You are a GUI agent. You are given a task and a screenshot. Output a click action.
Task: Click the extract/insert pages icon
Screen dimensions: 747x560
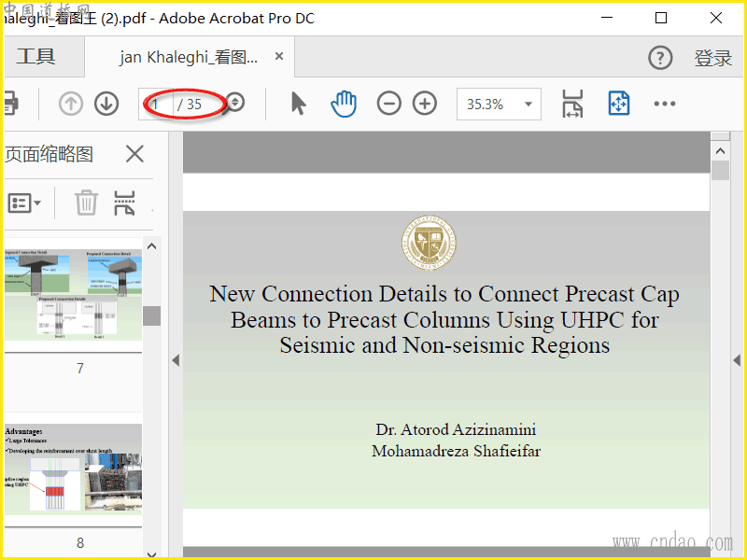[124, 203]
